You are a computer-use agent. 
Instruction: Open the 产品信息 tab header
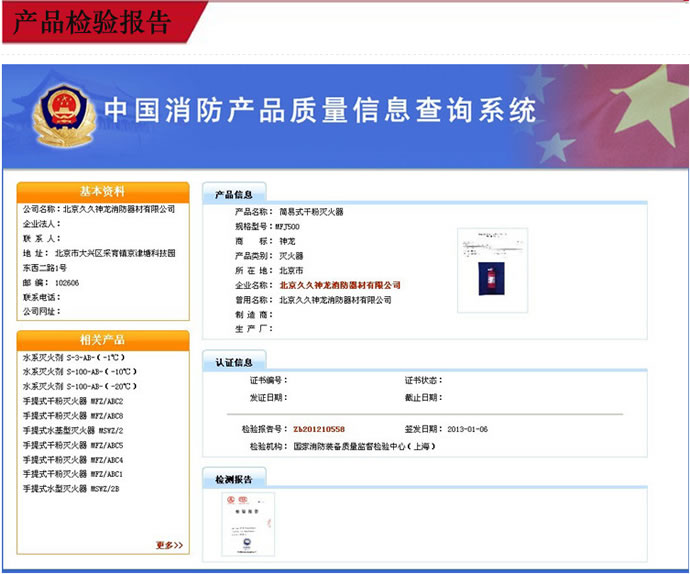click(235, 194)
